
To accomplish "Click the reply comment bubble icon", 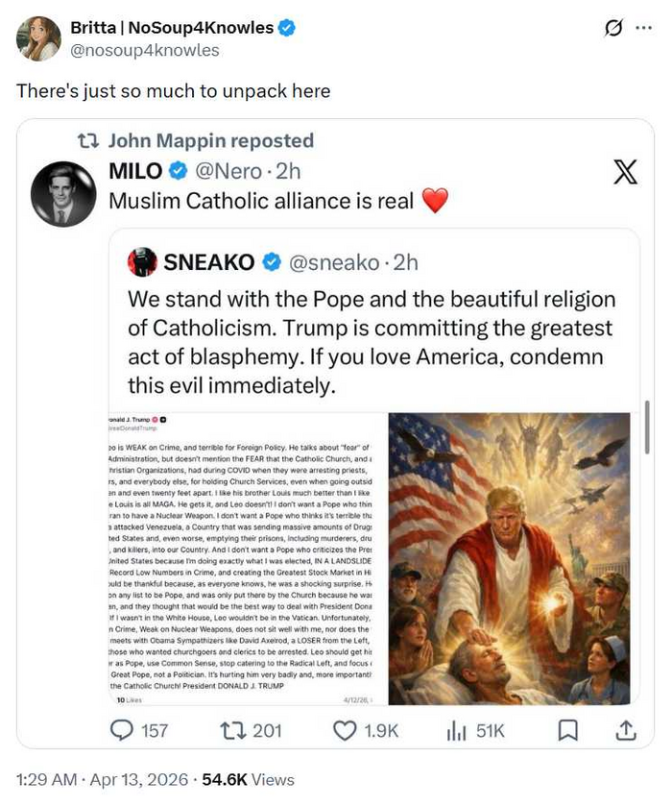I will 120,731.
